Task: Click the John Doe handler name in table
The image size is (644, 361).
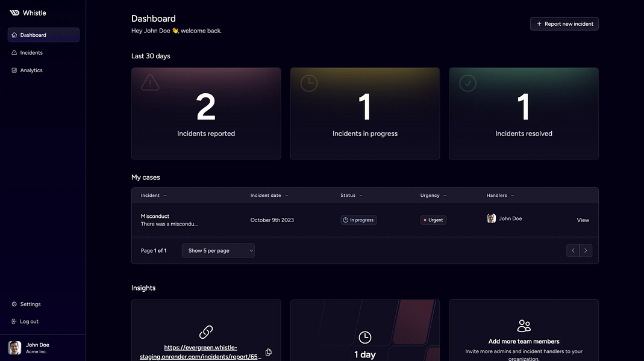Action: point(510,218)
